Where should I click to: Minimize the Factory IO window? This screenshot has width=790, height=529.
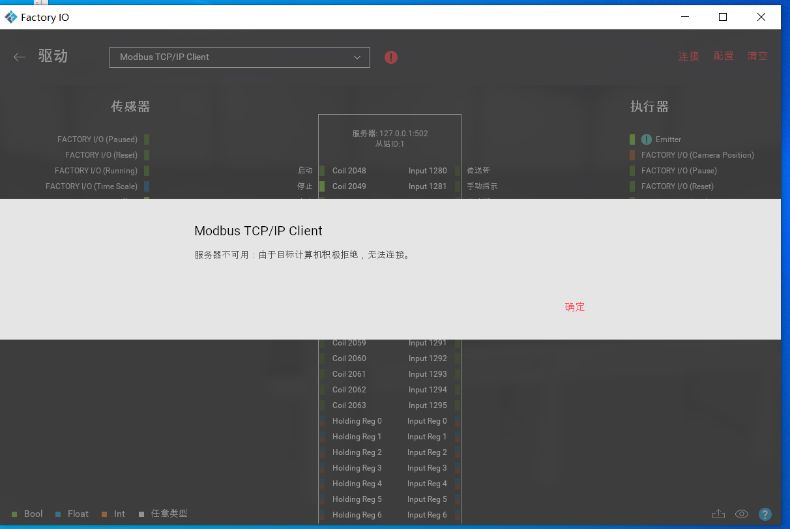point(685,17)
